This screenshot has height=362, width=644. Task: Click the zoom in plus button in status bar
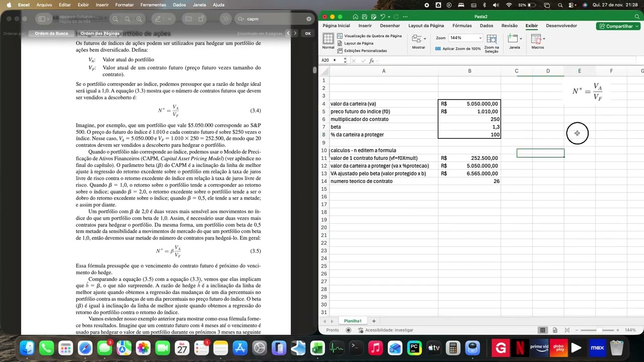coord(617,330)
